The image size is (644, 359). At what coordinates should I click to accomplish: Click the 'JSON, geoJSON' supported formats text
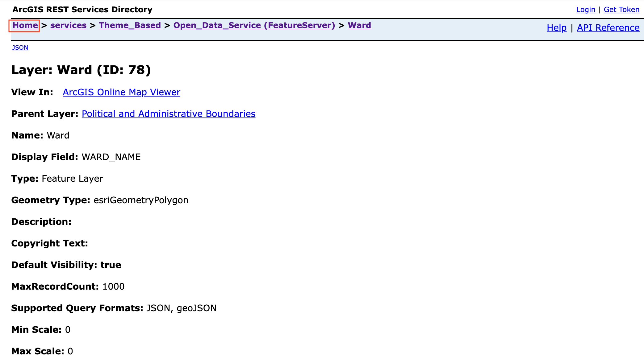pos(181,308)
